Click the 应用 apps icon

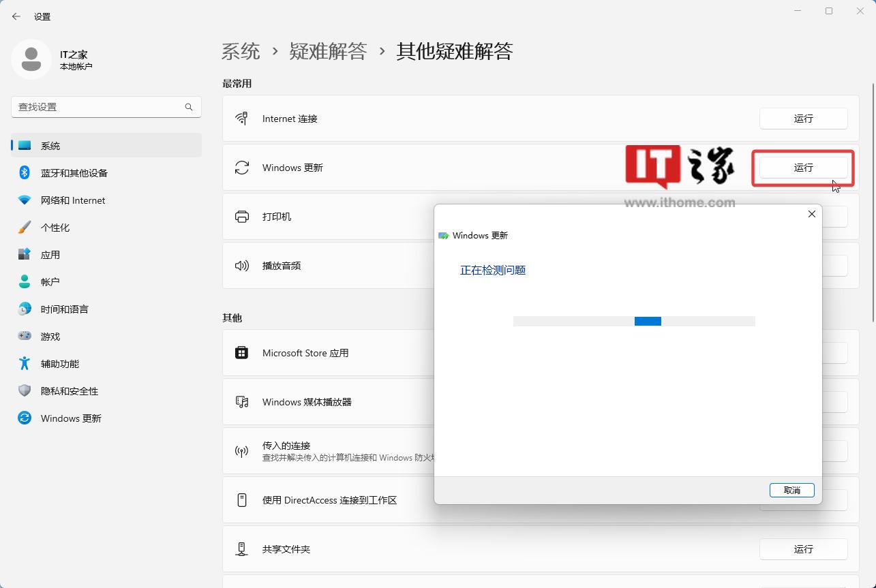[x=25, y=255]
